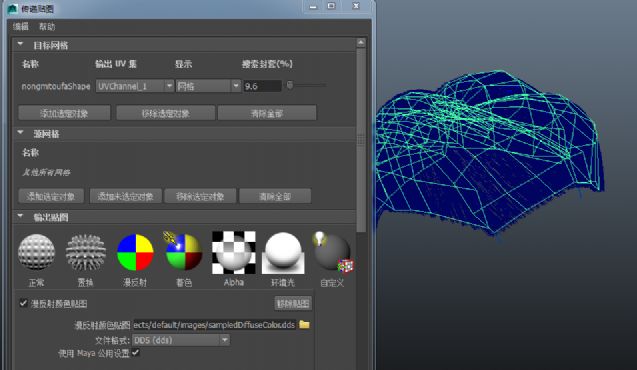Click Remove Selected under Target Meshes
The image size is (637, 370).
coord(165,113)
